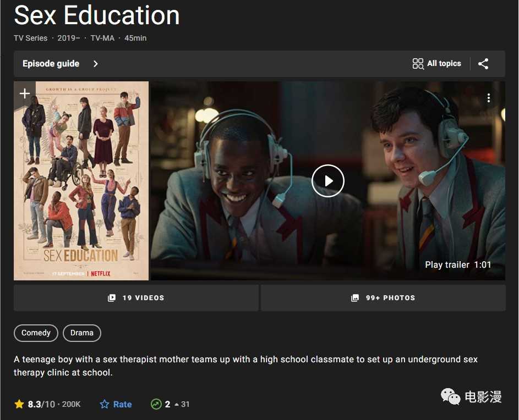Open the popularity rank 2 value
The height and width of the screenshot is (420, 519).
167,404
